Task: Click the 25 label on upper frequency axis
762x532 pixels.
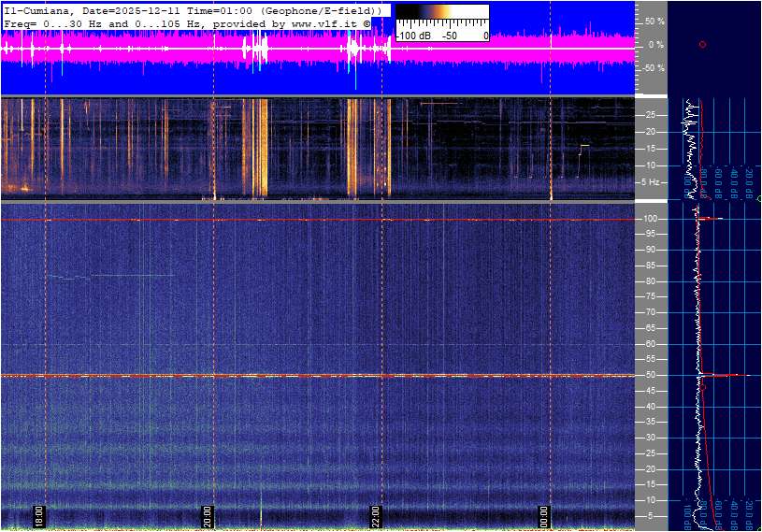Action: coord(652,115)
